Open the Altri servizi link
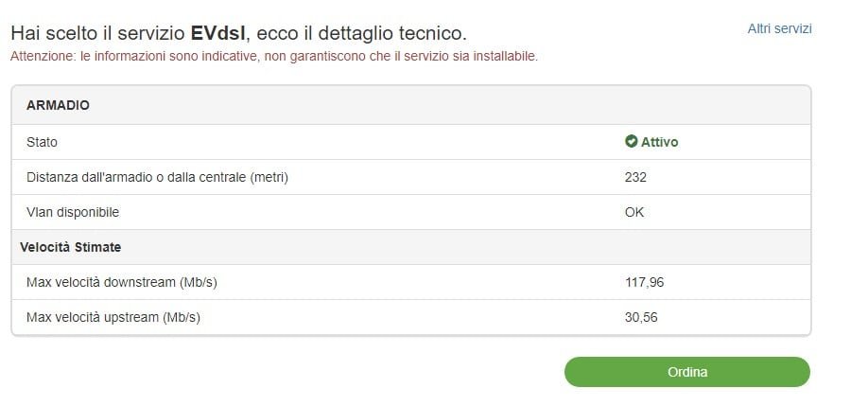 [x=779, y=28]
